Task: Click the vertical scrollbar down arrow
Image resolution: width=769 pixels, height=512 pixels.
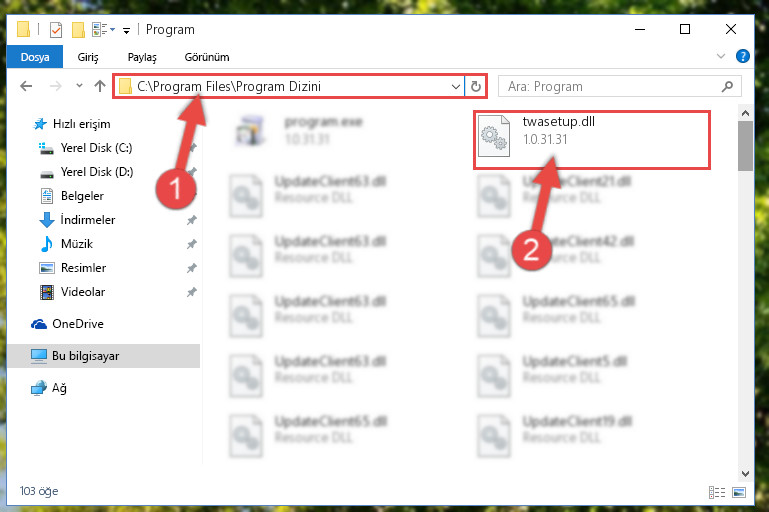Action: point(745,473)
